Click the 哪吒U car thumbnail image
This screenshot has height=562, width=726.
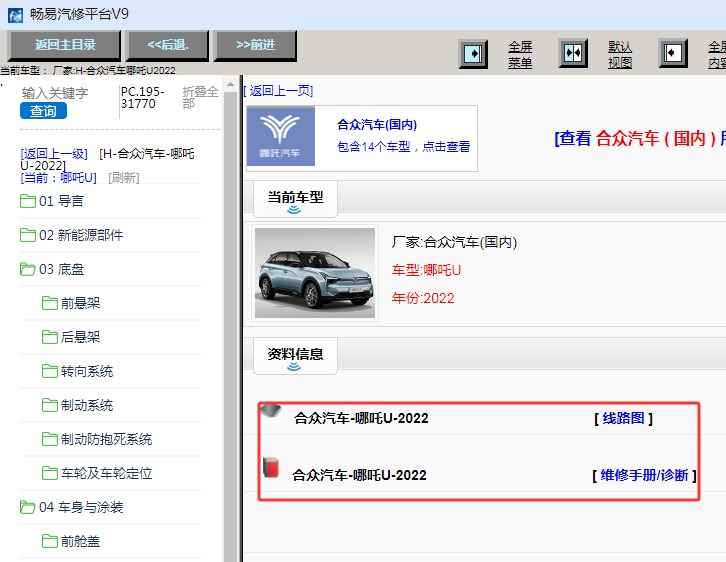click(315, 273)
